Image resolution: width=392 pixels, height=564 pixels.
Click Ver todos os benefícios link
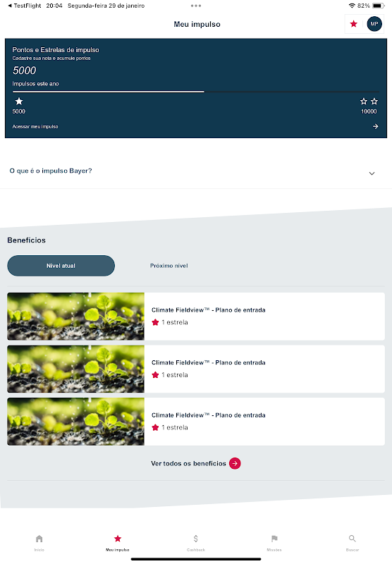(x=188, y=463)
